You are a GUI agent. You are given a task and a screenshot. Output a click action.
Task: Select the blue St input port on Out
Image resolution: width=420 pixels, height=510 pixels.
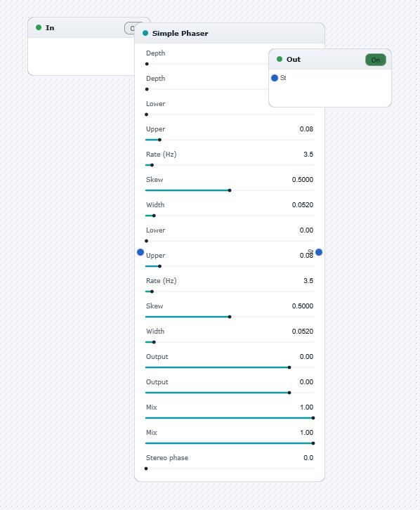275,78
